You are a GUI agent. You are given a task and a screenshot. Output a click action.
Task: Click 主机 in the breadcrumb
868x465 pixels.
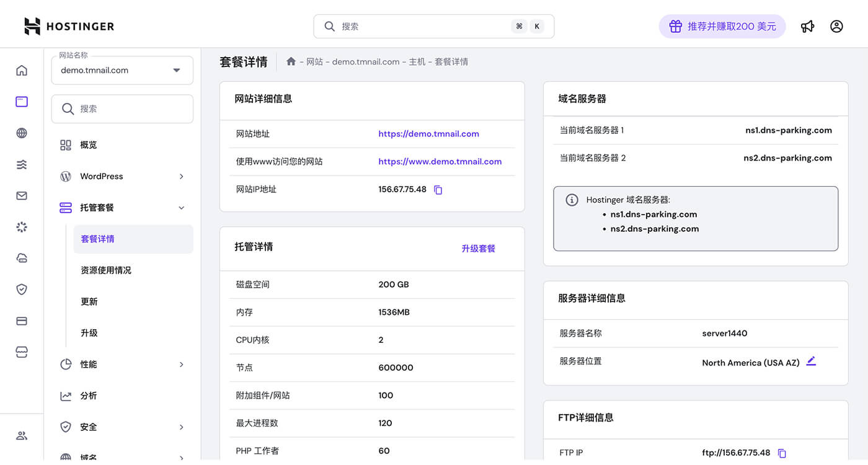coord(417,62)
